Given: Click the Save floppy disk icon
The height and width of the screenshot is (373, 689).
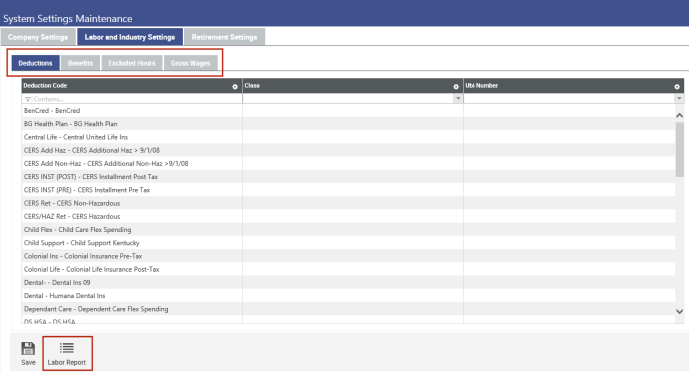Looking at the screenshot, I should pos(28,348).
